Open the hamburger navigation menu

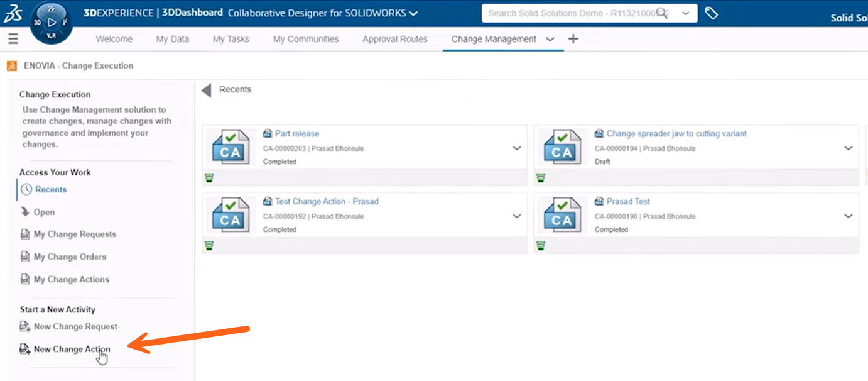coord(13,38)
